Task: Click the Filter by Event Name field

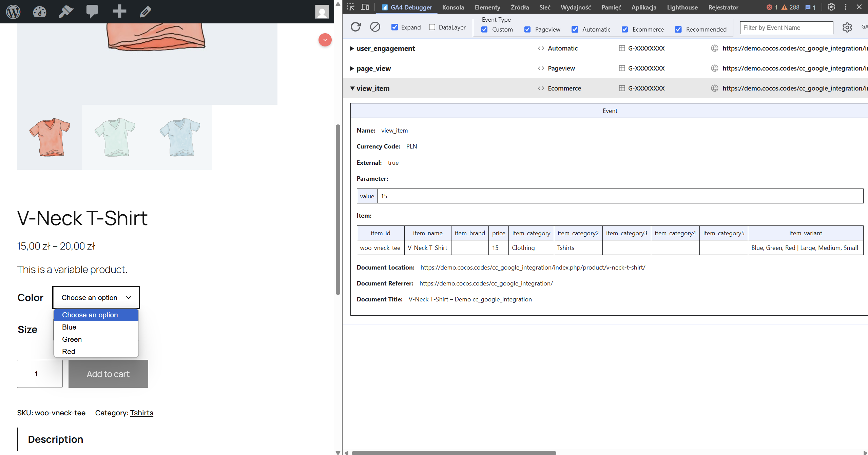Action: click(x=786, y=28)
